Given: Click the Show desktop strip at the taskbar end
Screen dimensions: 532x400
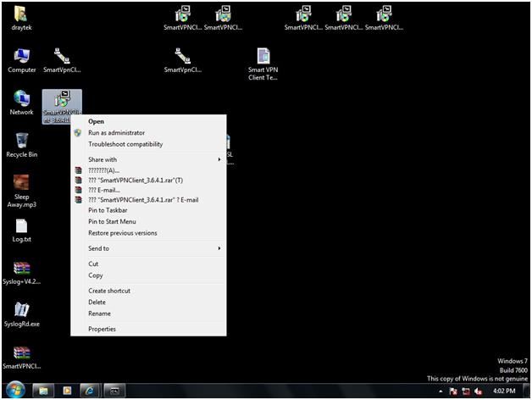Looking at the screenshot, I should (527, 391).
